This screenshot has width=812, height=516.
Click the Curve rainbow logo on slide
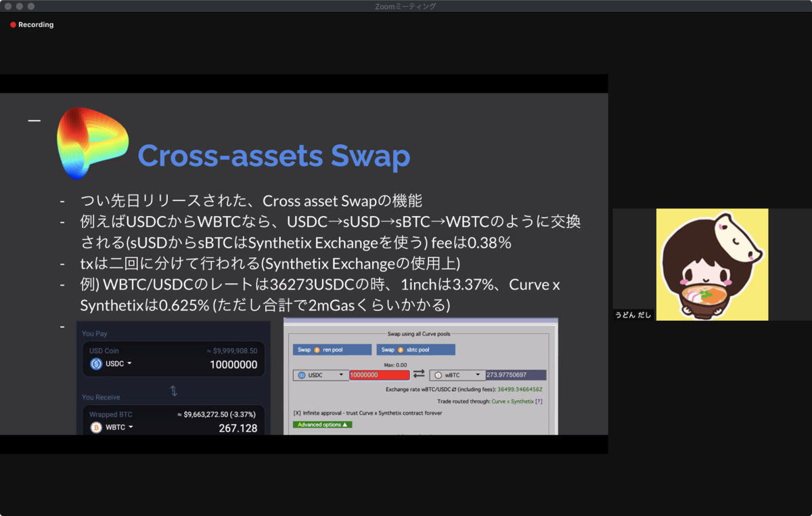pos(92,143)
